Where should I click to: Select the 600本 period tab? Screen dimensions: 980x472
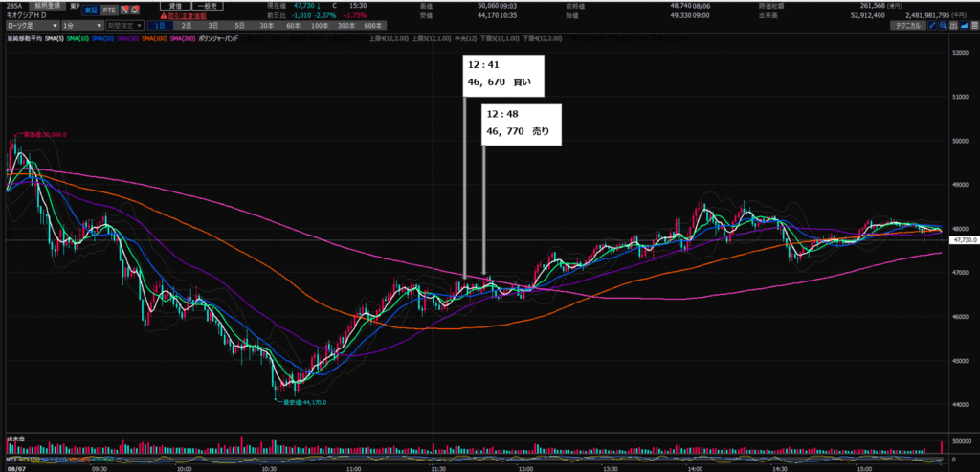[374, 26]
